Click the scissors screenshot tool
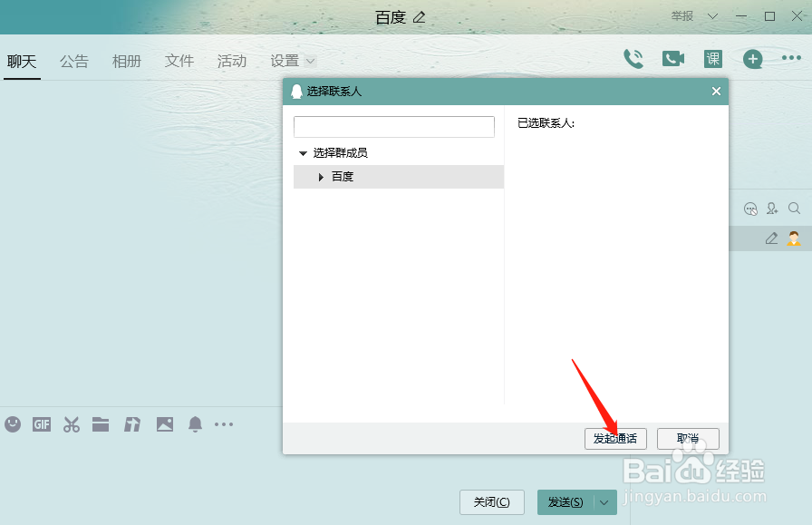The width and height of the screenshot is (812, 525). coord(72,424)
